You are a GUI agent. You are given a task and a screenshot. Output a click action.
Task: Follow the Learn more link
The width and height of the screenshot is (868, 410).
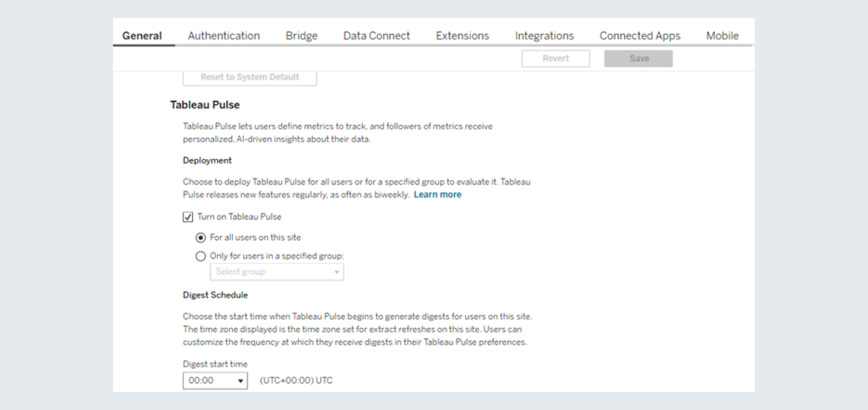pyautogui.click(x=438, y=195)
